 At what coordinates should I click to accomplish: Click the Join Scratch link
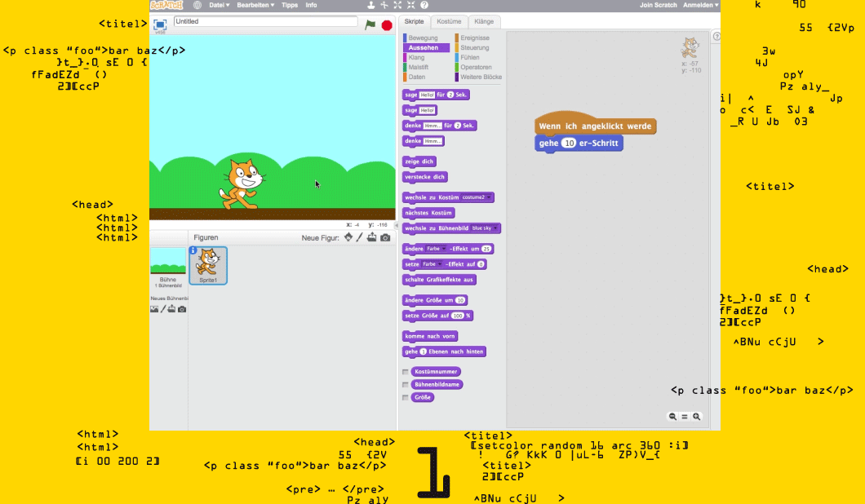[658, 5]
